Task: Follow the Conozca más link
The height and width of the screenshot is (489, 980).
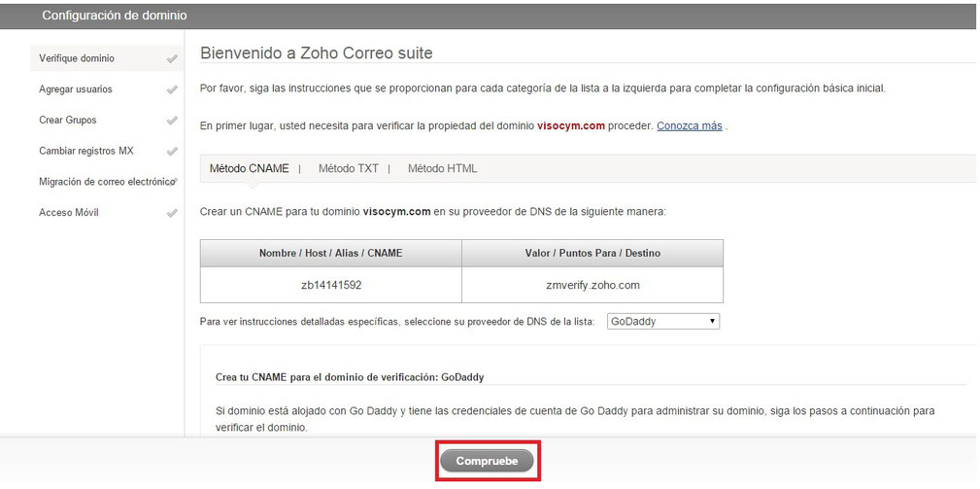Action: click(x=690, y=125)
